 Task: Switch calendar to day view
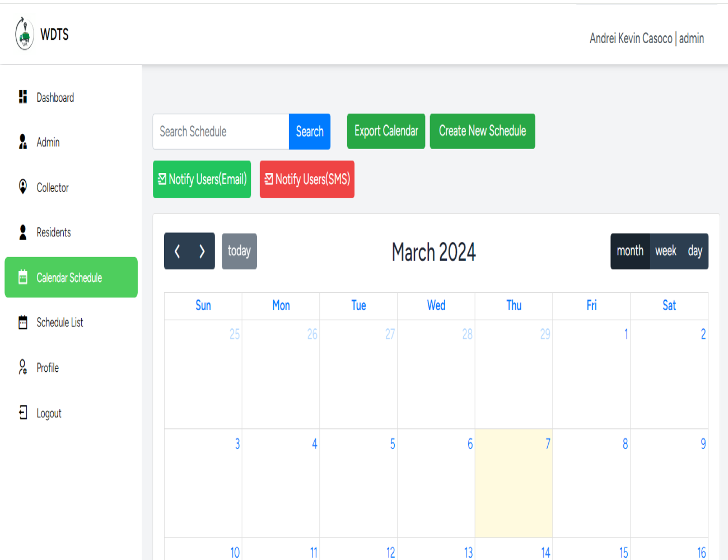(695, 251)
